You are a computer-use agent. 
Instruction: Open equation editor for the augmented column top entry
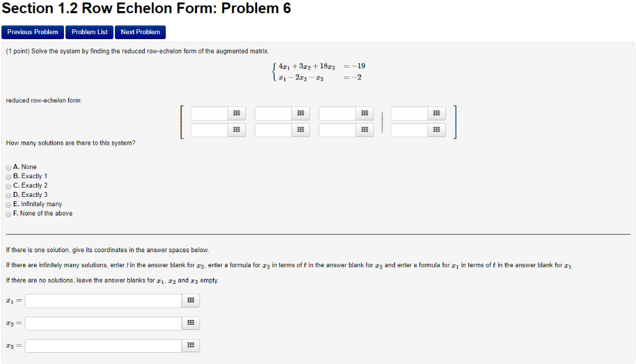point(436,113)
